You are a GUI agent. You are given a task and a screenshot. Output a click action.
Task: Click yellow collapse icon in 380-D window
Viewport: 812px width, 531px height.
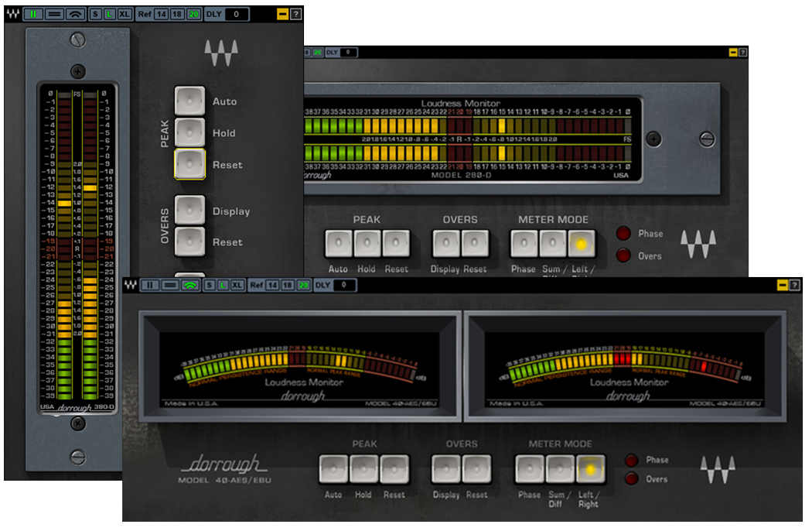coord(282,14)
